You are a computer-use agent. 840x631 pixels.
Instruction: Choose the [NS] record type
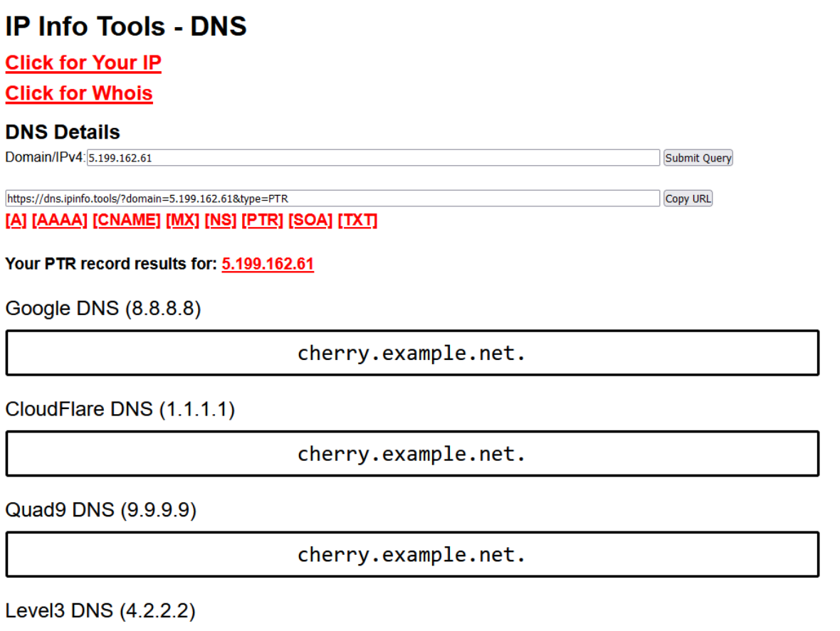pyautogui.click(x=220, y=221)
